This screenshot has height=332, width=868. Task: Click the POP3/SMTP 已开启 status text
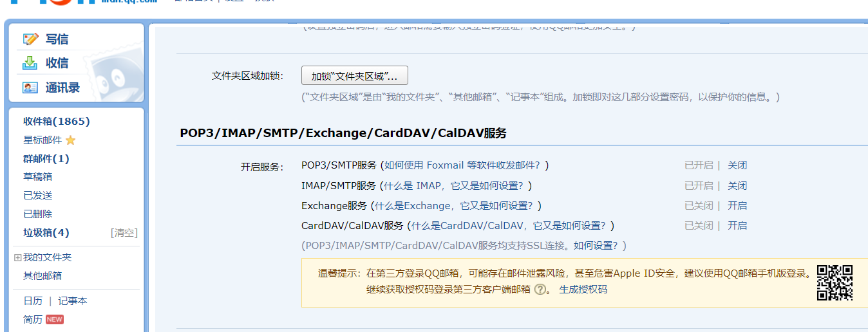click(699, 165)
